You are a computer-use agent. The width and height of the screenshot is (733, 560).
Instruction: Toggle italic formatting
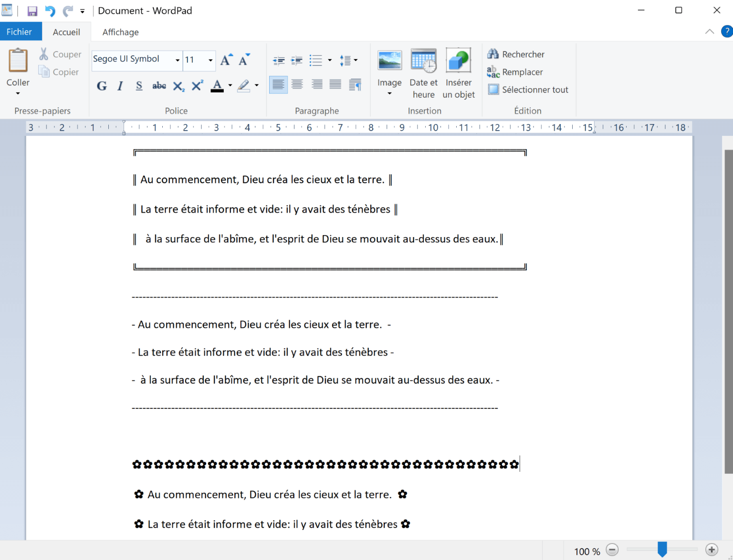(x=120, y=86)
